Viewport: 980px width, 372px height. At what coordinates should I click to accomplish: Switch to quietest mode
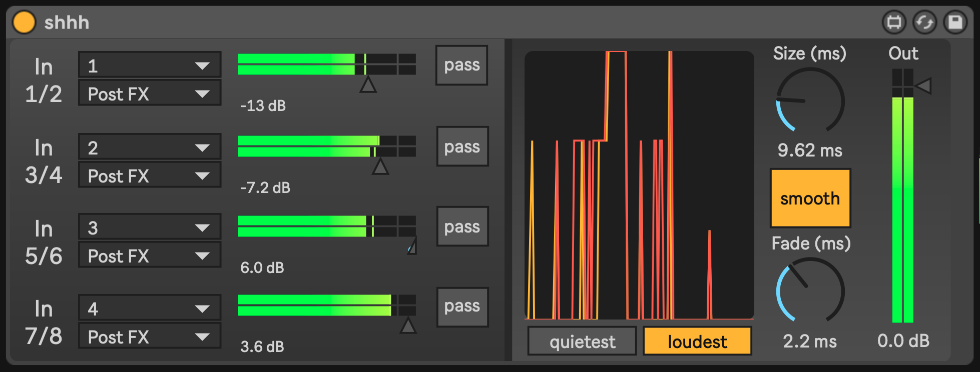[582, 341]
